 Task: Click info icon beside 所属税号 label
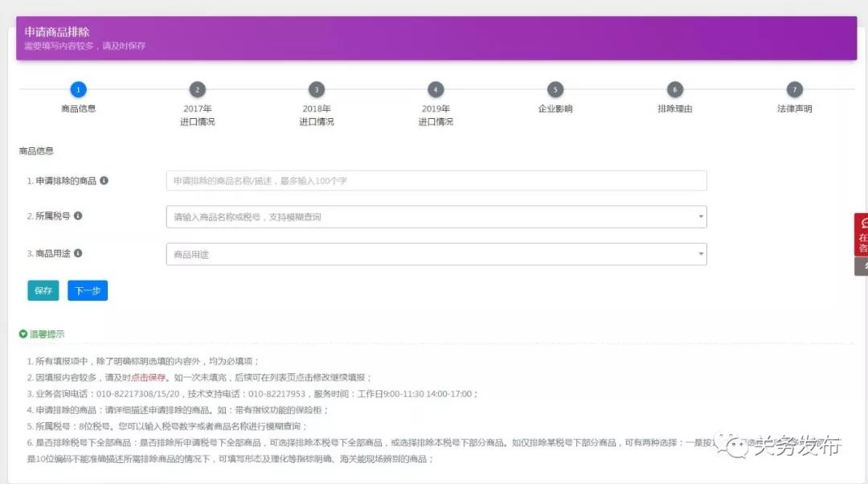tap(78, 216)
